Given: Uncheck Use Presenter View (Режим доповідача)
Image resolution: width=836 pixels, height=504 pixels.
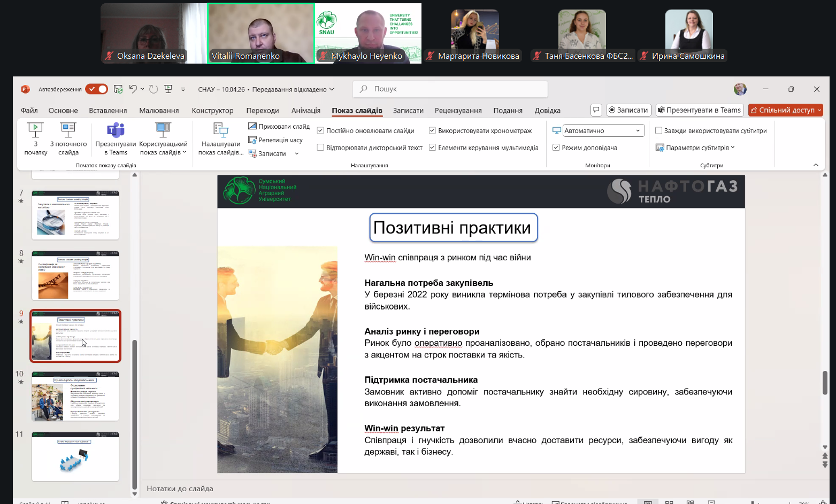Looking at the screenshot, I should (x=556, y=148).
